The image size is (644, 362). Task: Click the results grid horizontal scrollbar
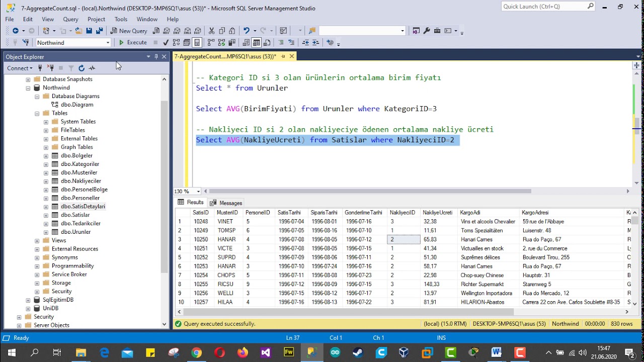[350, 312]
